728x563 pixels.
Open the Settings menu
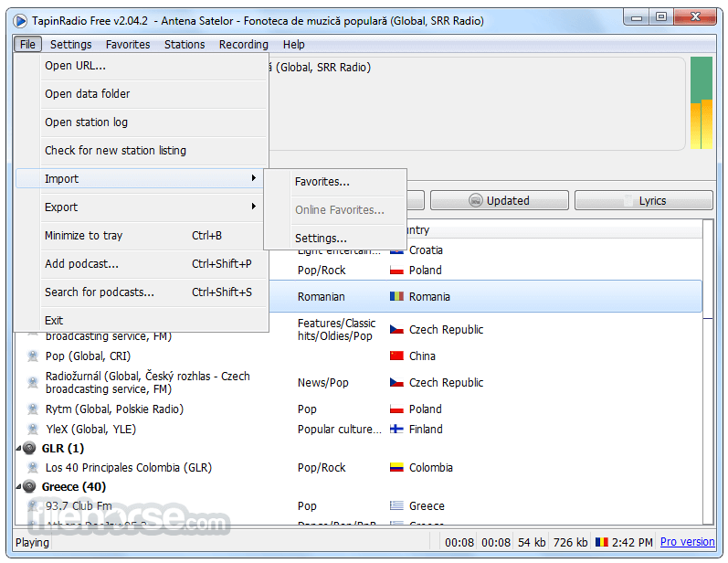point(71,45)
